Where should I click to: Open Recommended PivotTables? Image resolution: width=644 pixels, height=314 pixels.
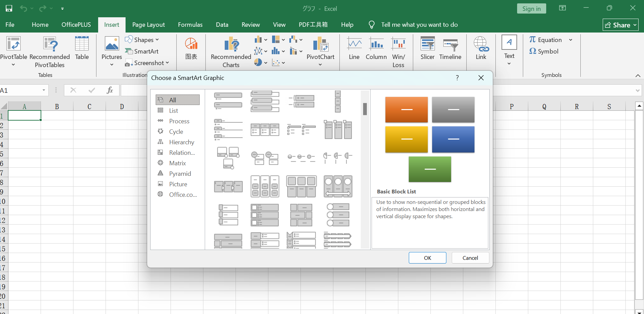(49, 51)
